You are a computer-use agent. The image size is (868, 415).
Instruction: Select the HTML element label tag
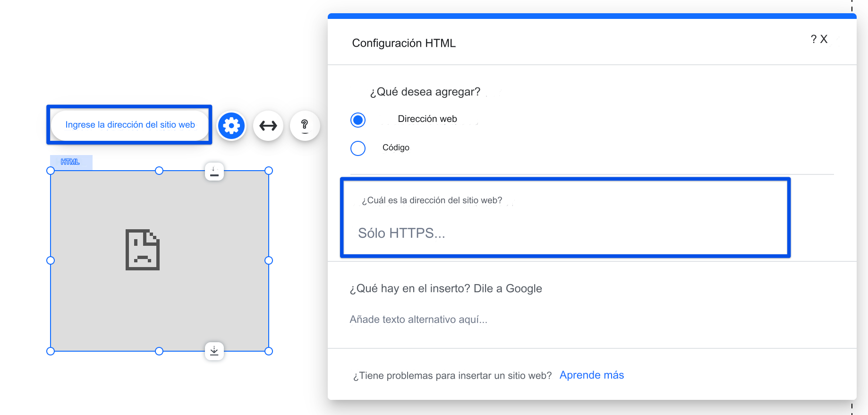(x=71, y=162)
